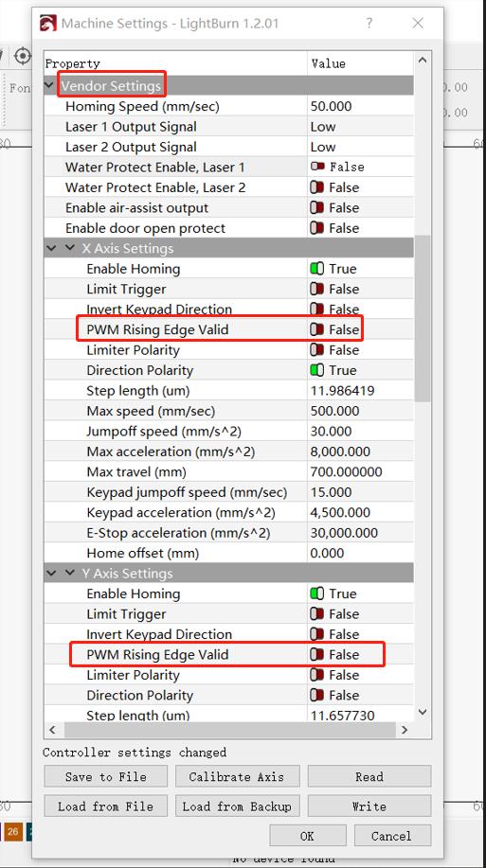Open the help question mark button
This screenshot has height=868, width=486.
click(369, 24)
